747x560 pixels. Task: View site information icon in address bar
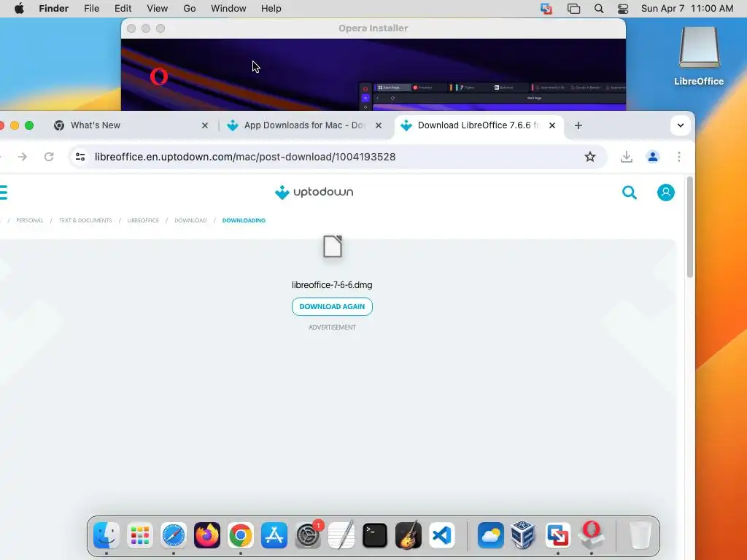tap(80, 157)
